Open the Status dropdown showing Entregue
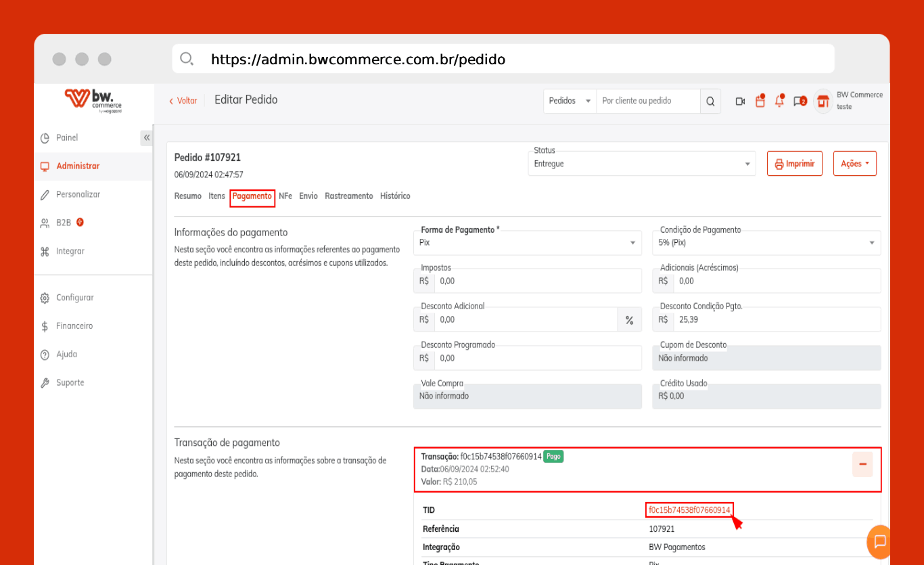Screen dimensions: 924x565 click(642, 164)
